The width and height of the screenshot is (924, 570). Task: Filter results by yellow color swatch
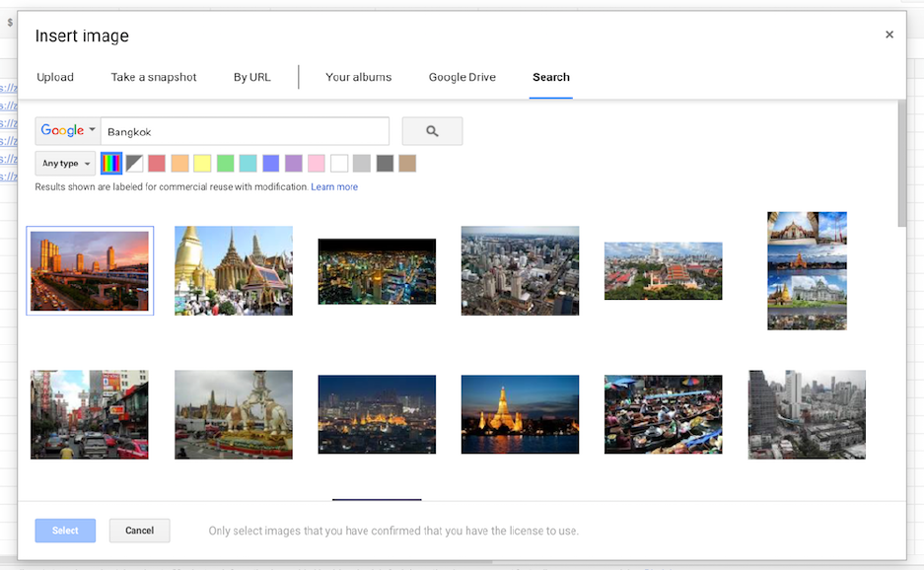[202, 164]
